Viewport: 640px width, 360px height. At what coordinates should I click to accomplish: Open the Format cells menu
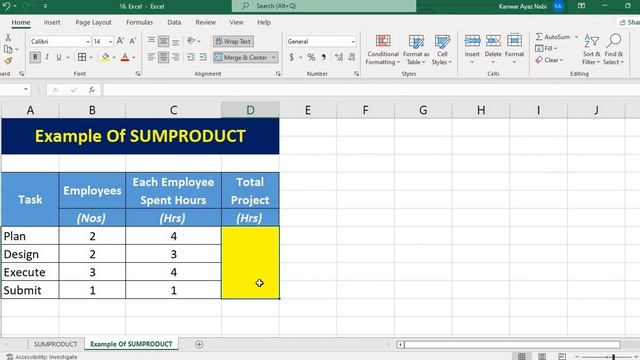[514, 49]
